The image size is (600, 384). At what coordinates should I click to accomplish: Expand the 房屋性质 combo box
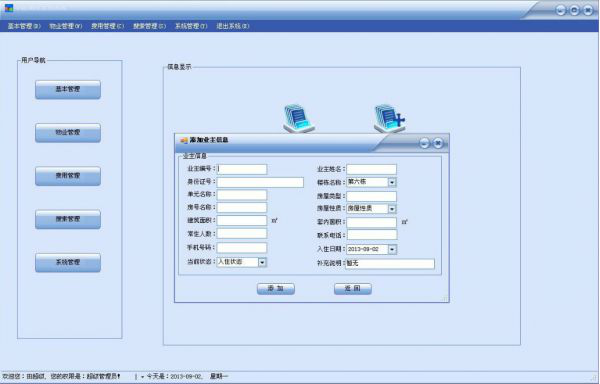392,209
